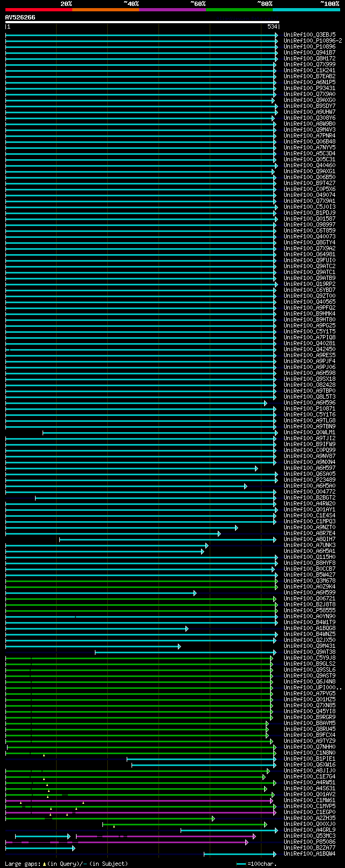
Task: Select the UniRef100_C6T859 label
Action: coord(309,230)
